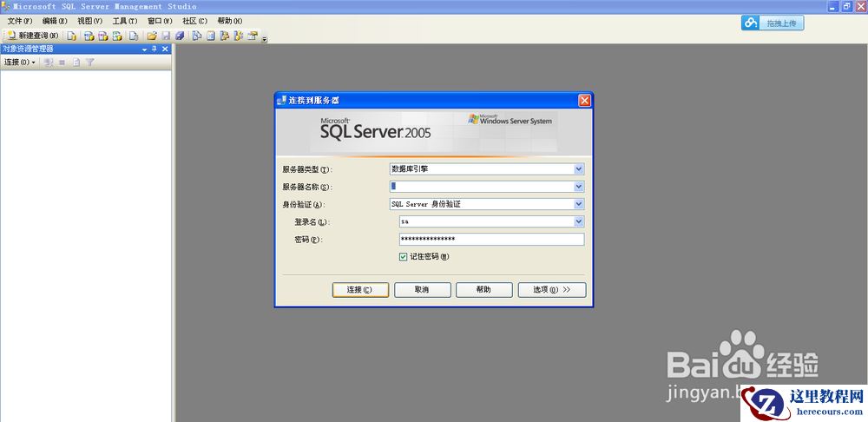Restore down the Management Studio window
Screen dimensions: 868x422
[847, 7]
